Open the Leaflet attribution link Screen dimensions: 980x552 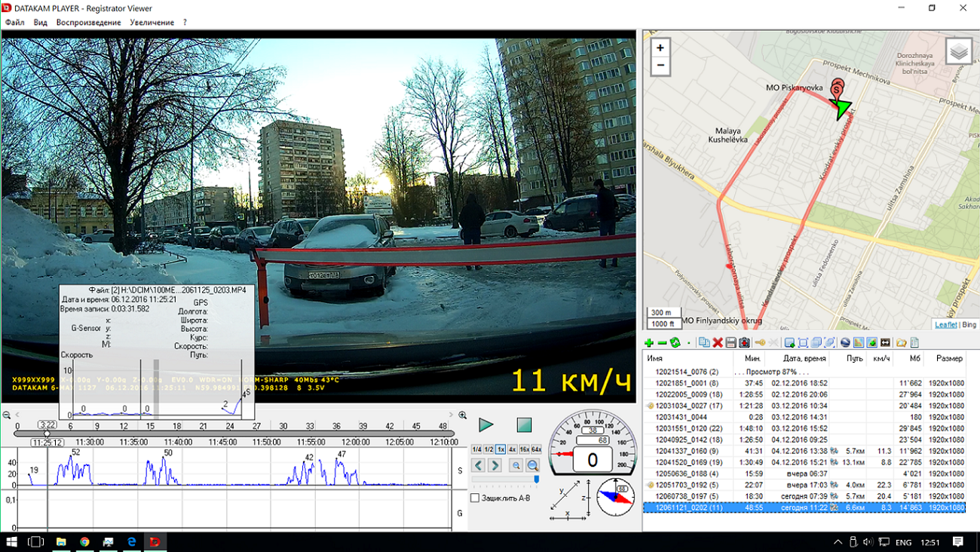tap(945, 325)
